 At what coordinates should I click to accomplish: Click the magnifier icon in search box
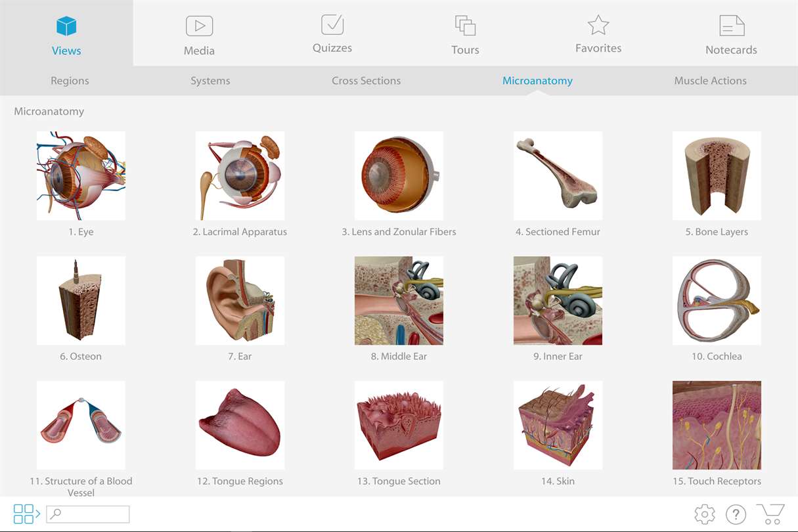coord(56,514)
